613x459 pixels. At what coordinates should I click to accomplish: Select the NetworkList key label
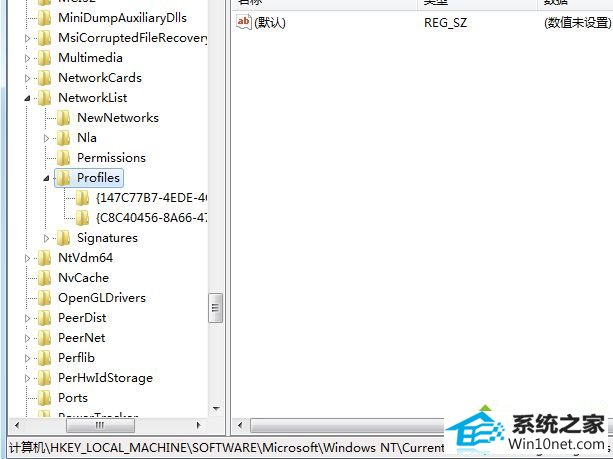click(x=93, y=98)
